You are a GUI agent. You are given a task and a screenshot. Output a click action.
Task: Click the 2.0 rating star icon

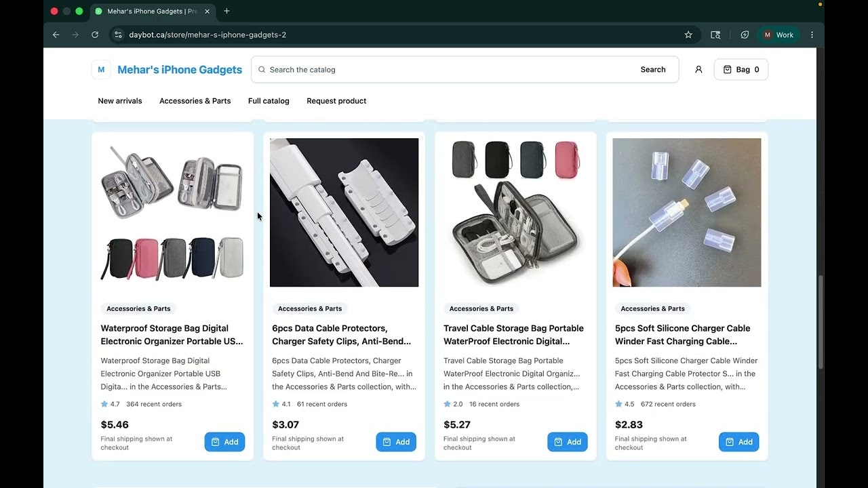click(448, 404)
